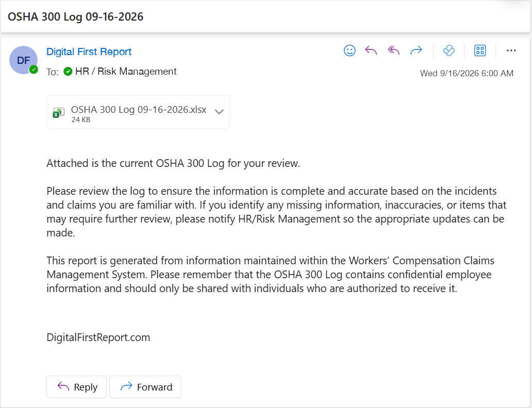This screenshot has width=532, height=408.
Task: Click the email subject OSHA 300 Log 09-16-2026
Action: click(x=75, y=16)
